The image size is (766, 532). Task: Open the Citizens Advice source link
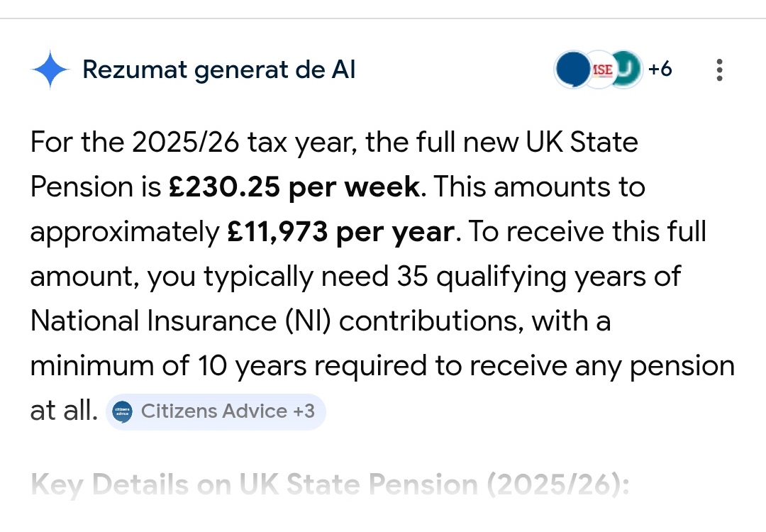(x=213, y=411)
